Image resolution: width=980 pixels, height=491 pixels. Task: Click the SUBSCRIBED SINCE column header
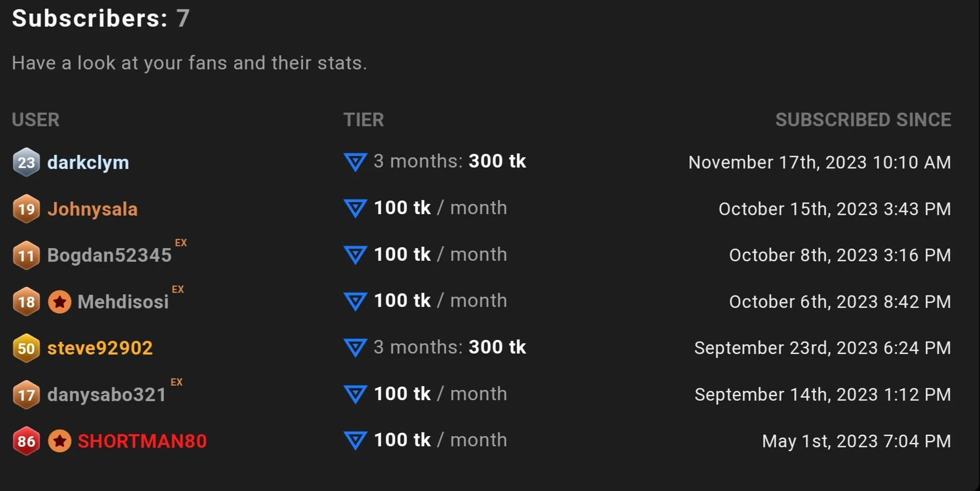[863, 120]
